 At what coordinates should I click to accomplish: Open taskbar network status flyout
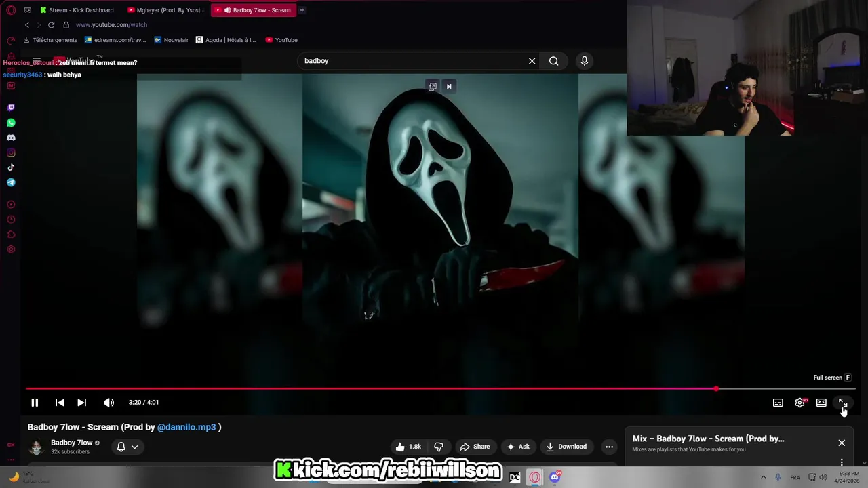coord(812,477)
